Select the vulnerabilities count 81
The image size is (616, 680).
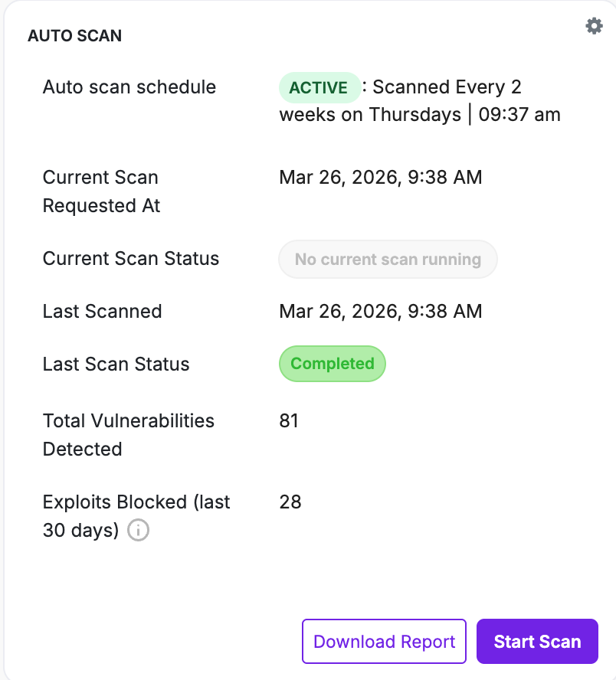click(289, 421)
